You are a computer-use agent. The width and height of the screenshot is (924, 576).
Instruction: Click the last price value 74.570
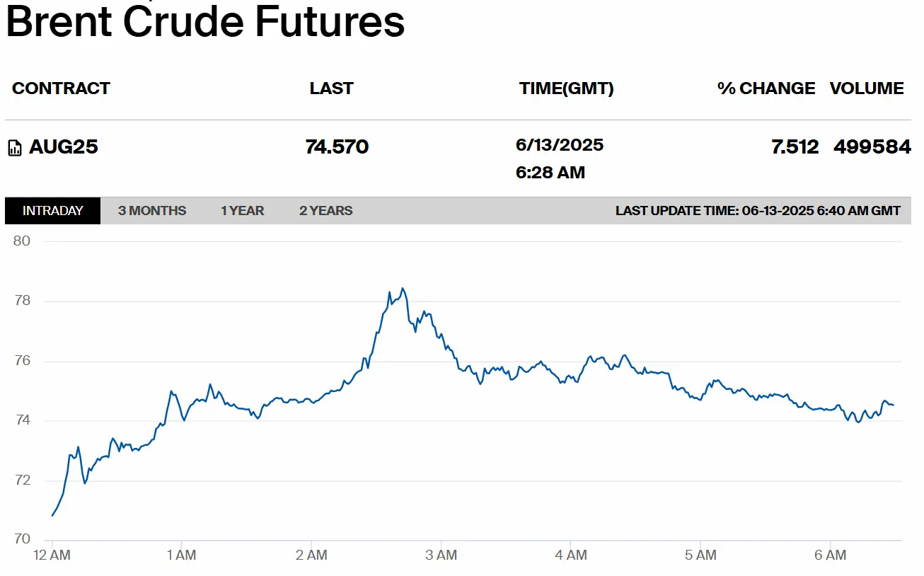(x=337, y=147)
